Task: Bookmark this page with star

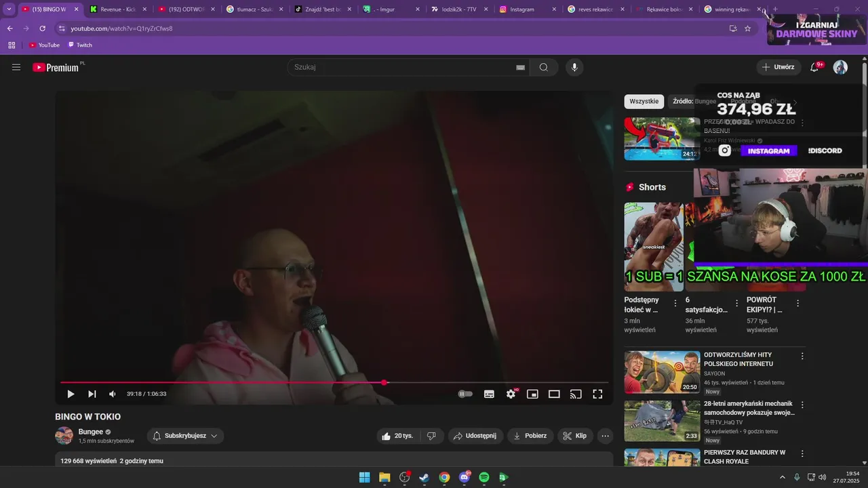Action: (747, 28)
